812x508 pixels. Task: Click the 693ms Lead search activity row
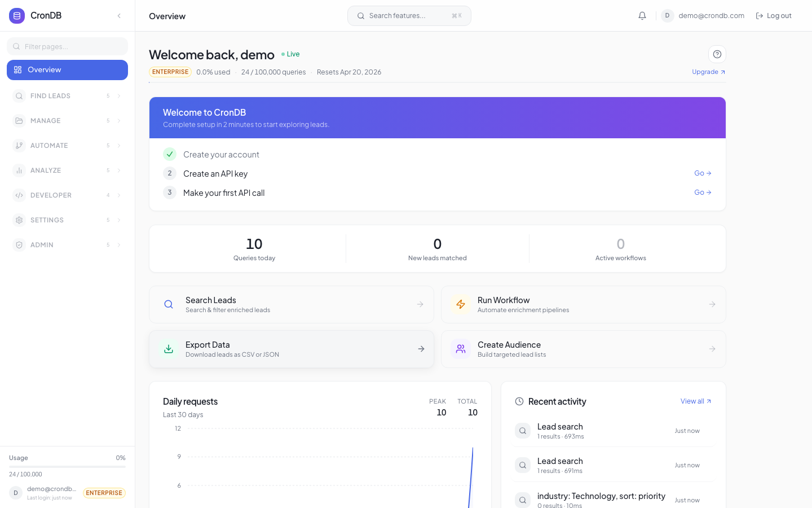(x=613, y=431)
